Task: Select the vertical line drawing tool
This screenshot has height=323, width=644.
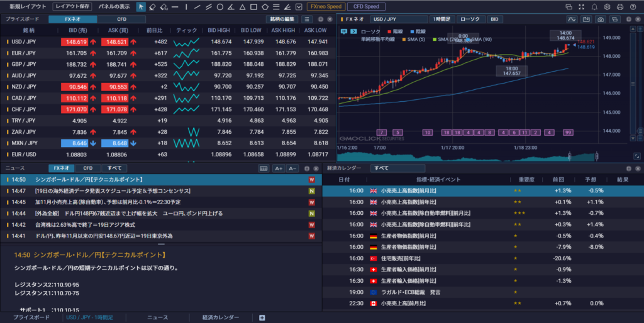Action: 186,6
